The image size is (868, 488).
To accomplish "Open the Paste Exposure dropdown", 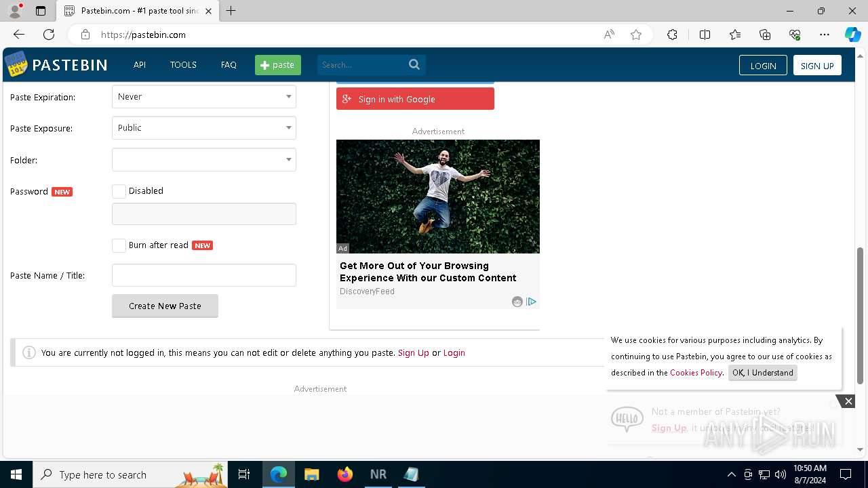I will click(x=204, y=128).
